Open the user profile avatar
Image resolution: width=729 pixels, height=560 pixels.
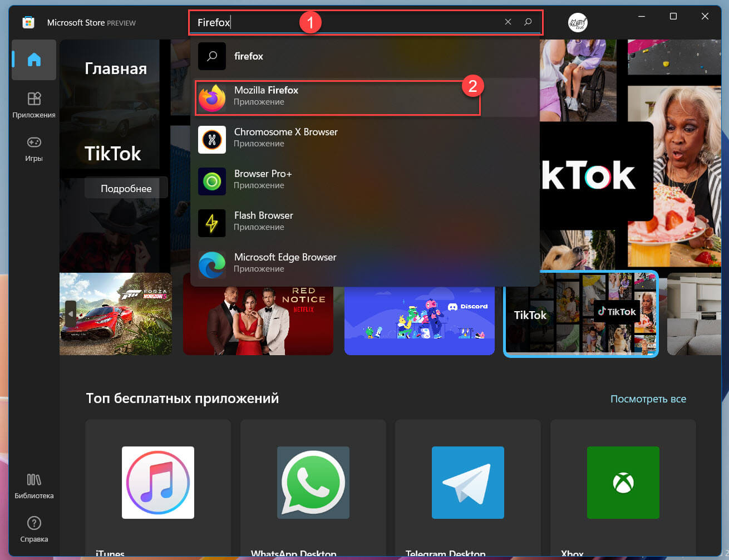(578, 22)
